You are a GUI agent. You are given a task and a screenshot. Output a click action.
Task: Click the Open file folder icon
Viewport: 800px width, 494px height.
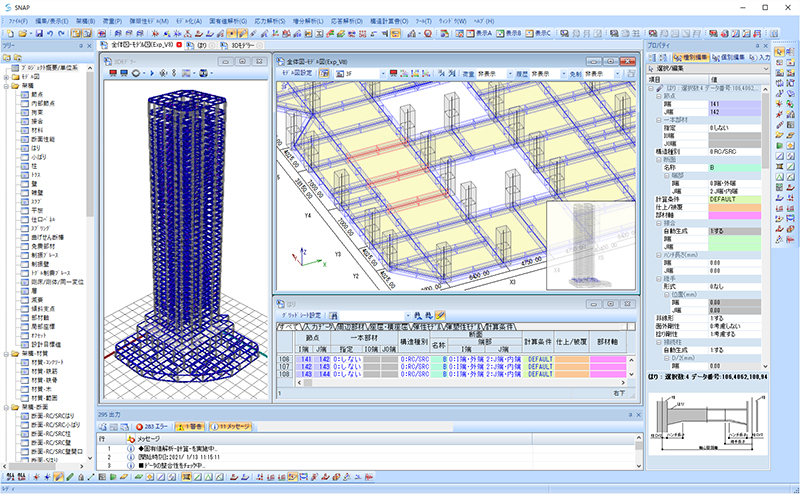[x=21, y=33]
